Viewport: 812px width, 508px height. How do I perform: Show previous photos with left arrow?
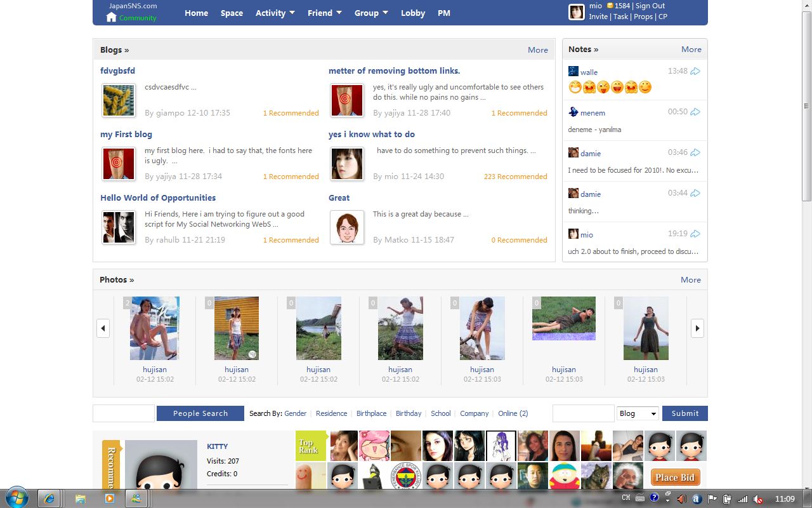[x=103, y=328]
